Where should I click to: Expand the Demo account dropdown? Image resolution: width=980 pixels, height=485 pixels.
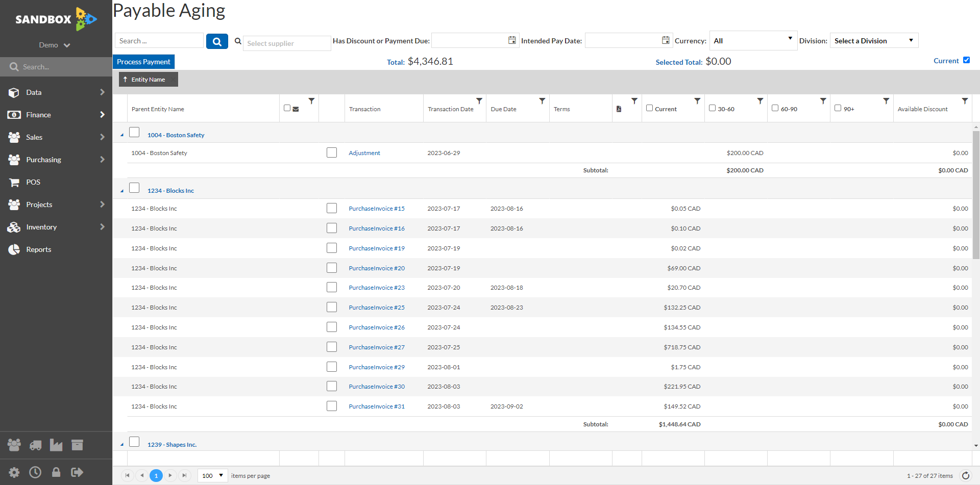tap(55, 45)
